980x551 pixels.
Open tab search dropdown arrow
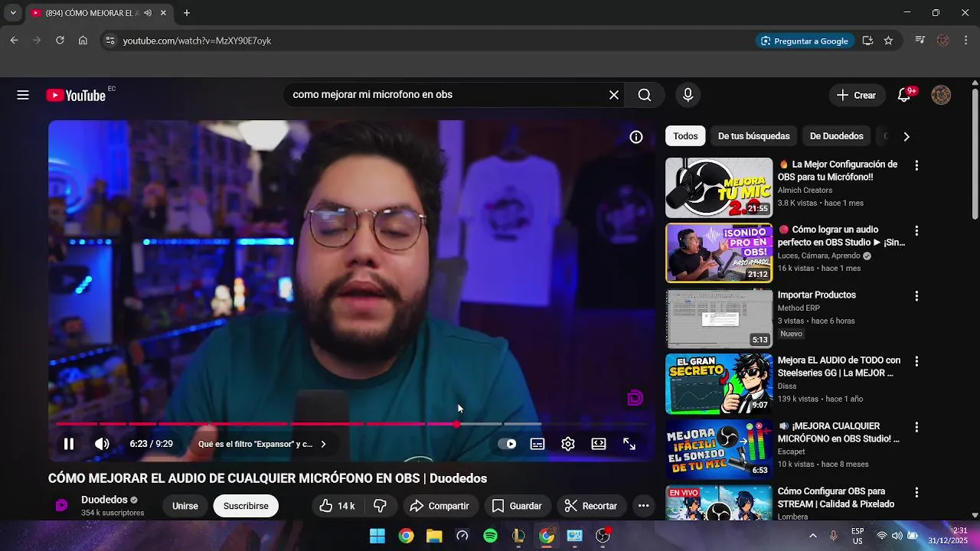point(13,13)
